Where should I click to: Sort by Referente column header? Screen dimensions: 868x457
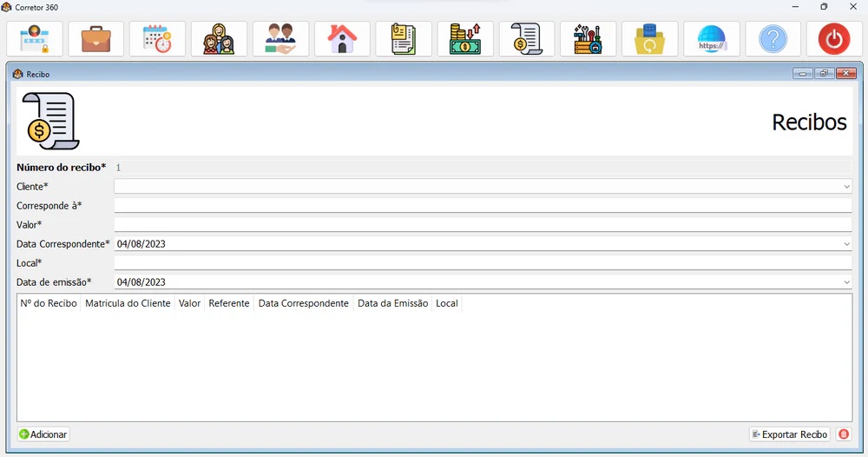coord(229,303)
